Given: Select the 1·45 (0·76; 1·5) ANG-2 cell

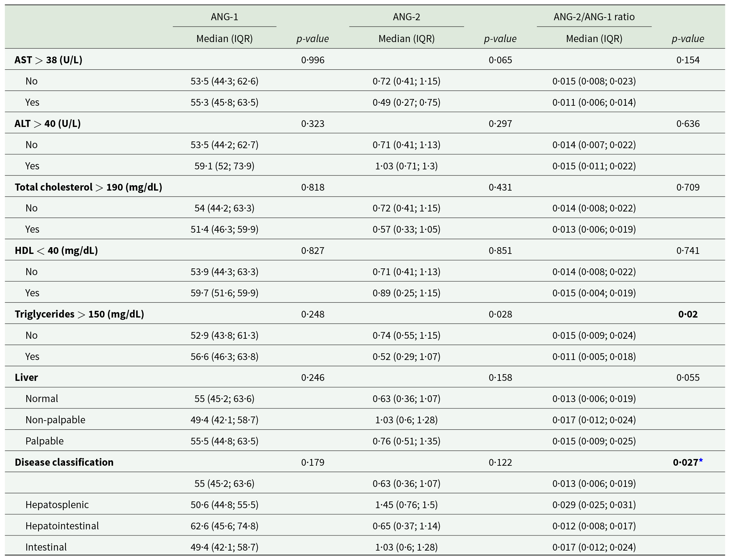Looking at the screenshot, I should tap(406, 504).
